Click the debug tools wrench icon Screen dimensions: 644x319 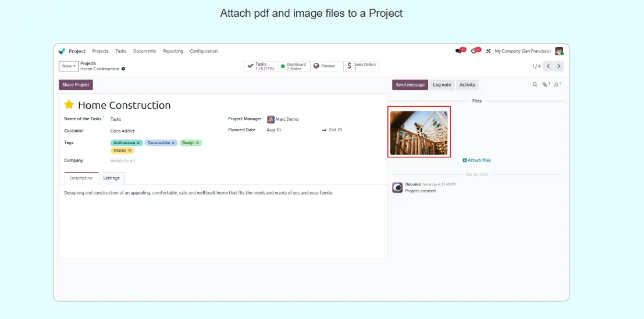pyautogui.click(x=489, y=51)
